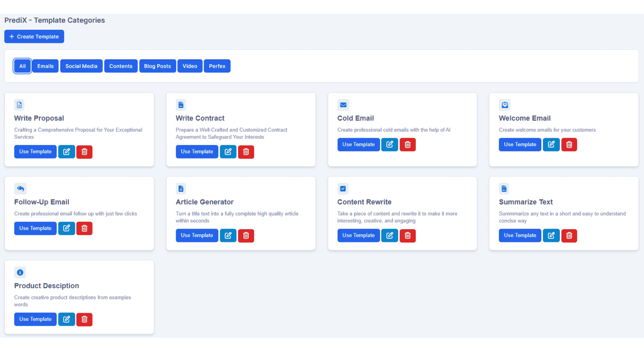
Task: Edit the Product Desciption template
Action: tap(66, 319)
